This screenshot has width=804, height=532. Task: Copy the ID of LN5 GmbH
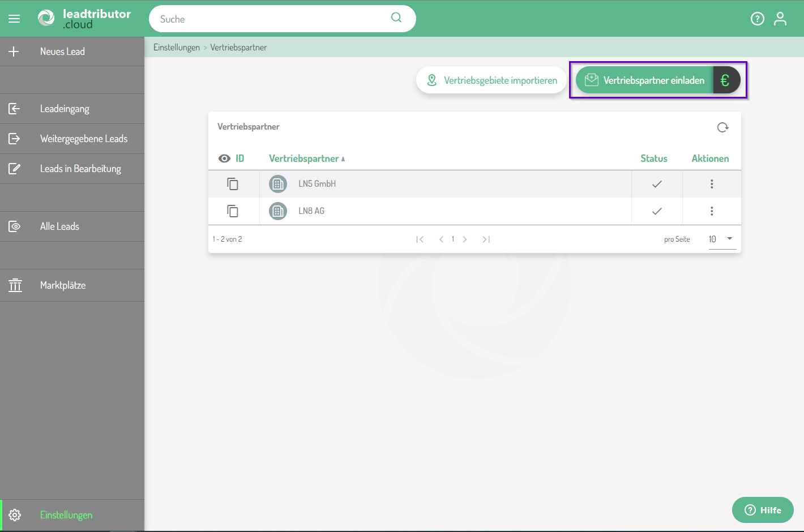point(233,184)
